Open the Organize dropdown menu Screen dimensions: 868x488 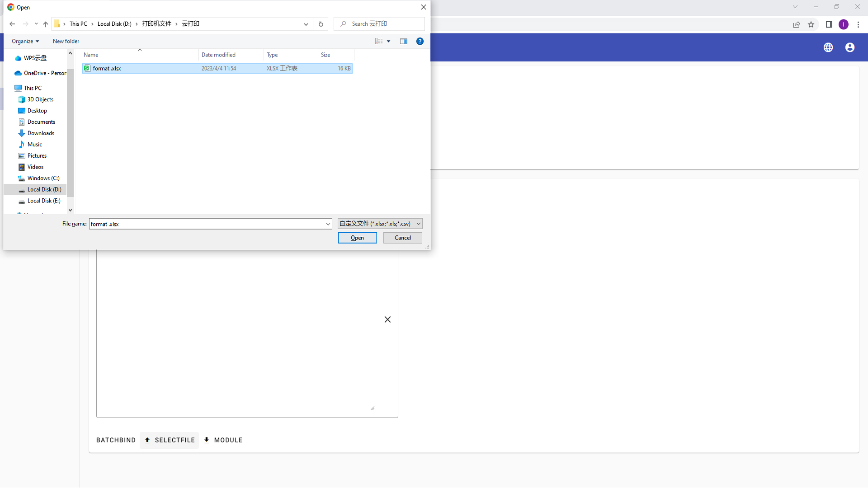pyautogui.click(x=25, y=41)
